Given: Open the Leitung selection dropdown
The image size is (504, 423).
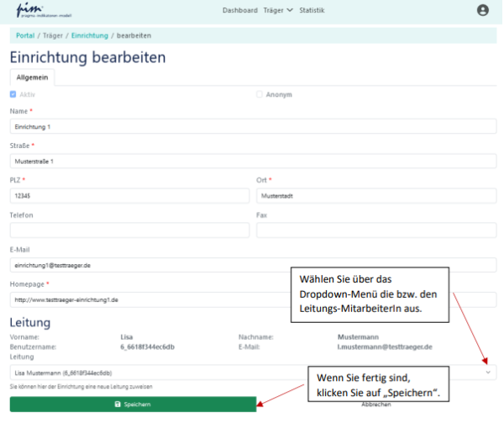Looking at the screenshot, I should tap(252, 372).
